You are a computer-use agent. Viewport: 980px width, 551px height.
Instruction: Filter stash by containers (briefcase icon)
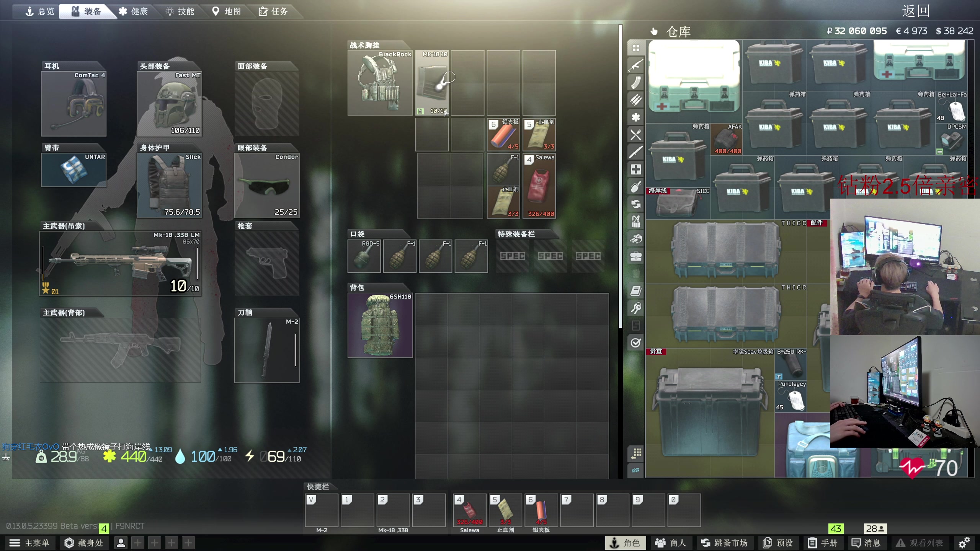(x=636, y=256)
